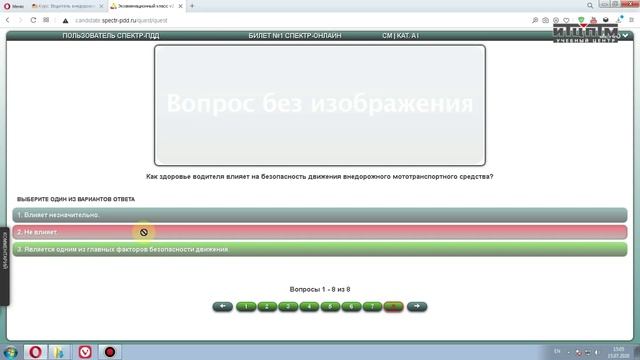This screenshot has height=360, width=640.
Task: Open the red record app in taskbar
Action: 110,352
